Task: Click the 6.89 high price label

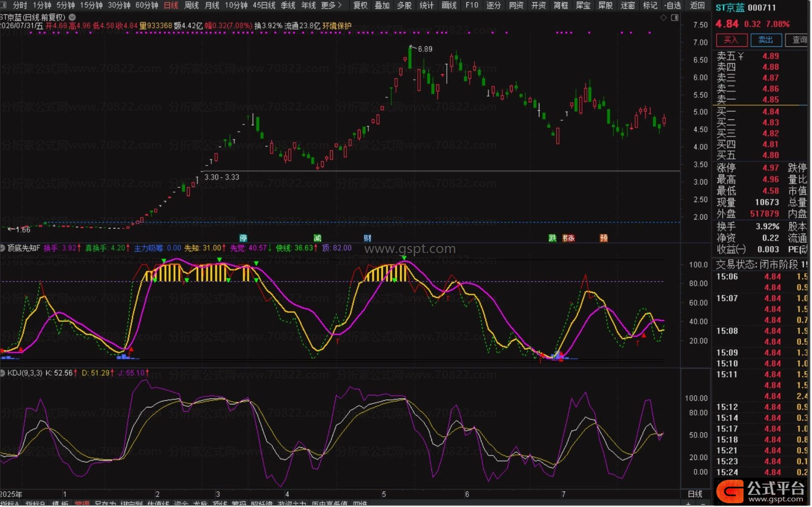Action: tap(425, 49)
